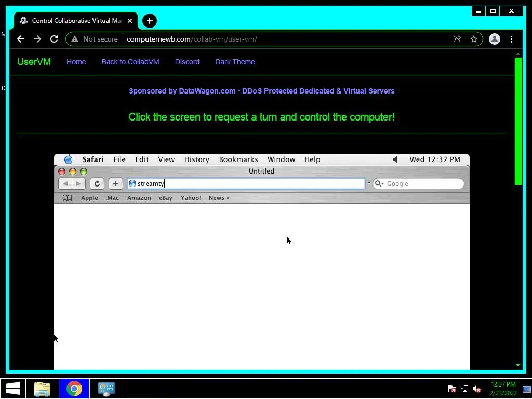The width and height of the screenshot is (532, 399).
Task: Click the volume speaker icon in Mac menu bar
Action: [x=395, y=159]
